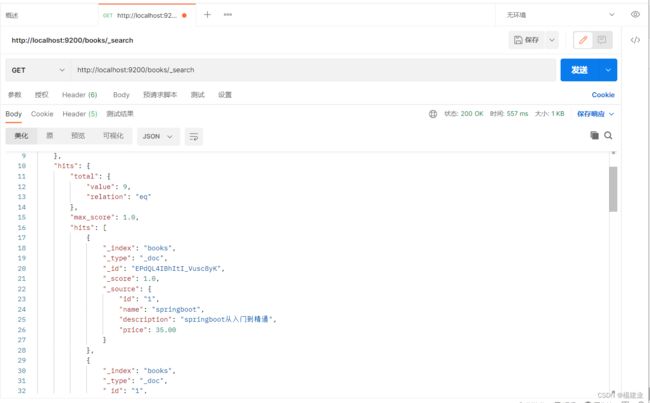Select the response Header (5) tab

pyautogui.click(x=80, y=114)
